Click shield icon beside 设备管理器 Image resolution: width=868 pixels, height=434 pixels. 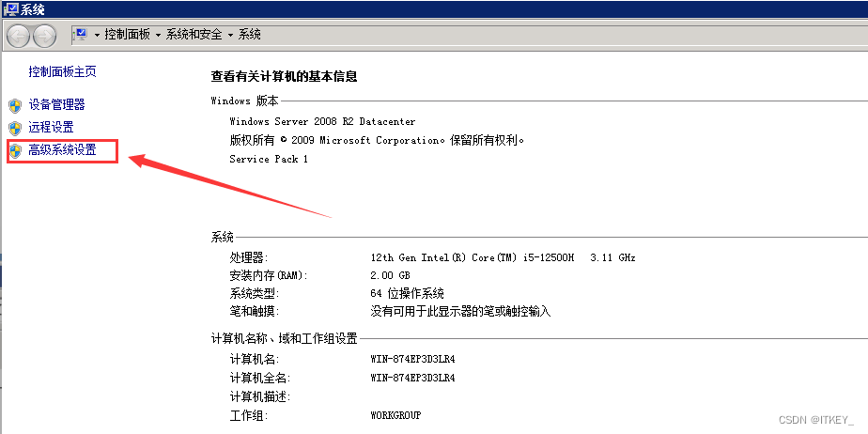15,105
